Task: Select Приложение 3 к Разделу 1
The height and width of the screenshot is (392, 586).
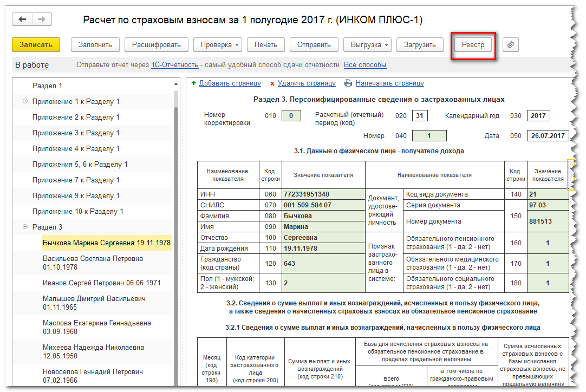Action: pos(76,133)
